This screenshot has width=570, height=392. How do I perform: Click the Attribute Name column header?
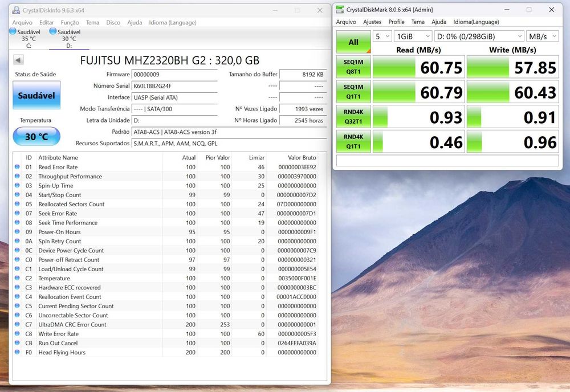(x=58, y=157)
